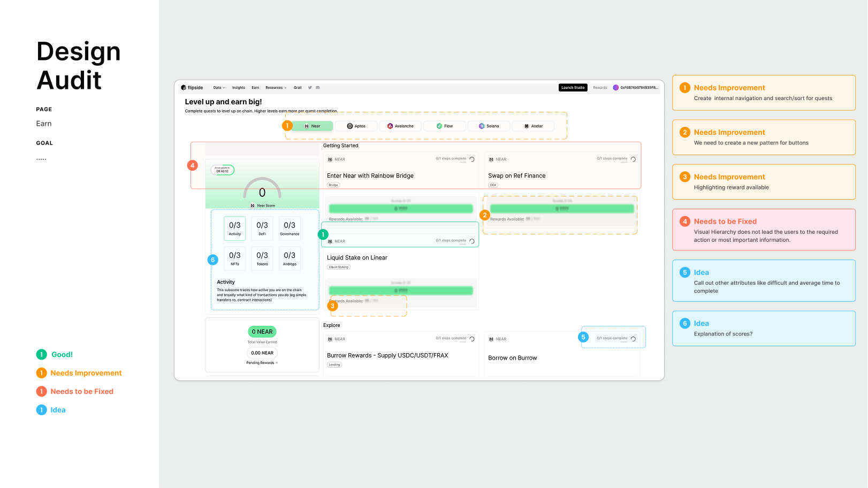
Task: Open the Rewards link in the navbar
Action: 600,88
